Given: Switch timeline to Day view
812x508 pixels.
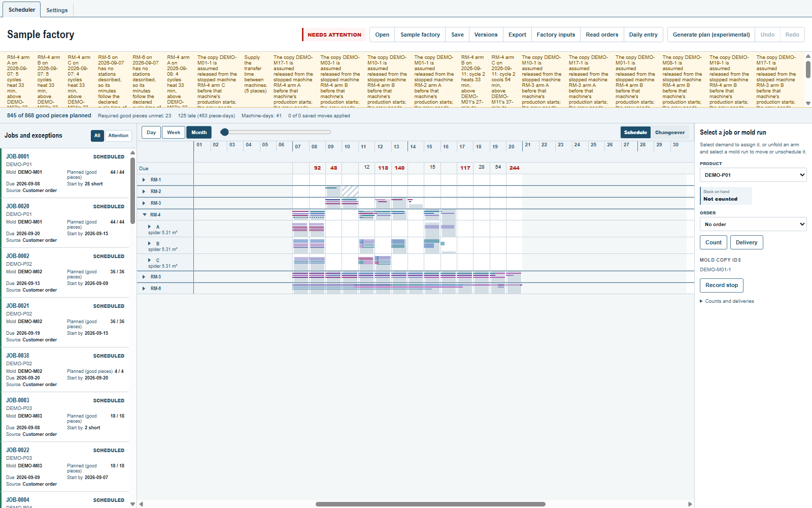Looking at the screenshot, I should [x=151, y=133].
